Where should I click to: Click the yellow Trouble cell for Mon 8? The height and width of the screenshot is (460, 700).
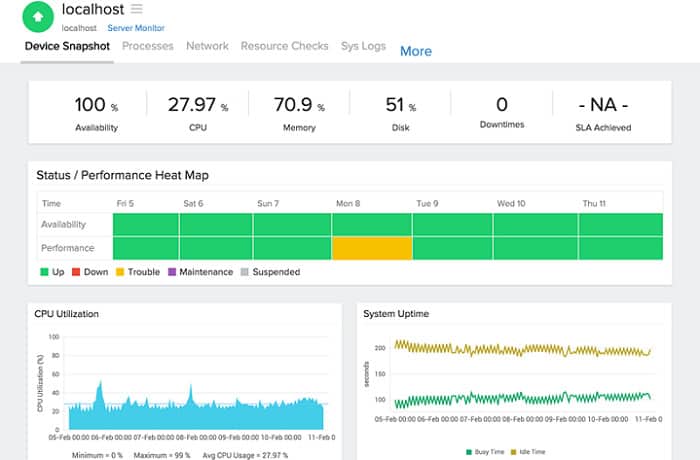[x=372, y=248]
